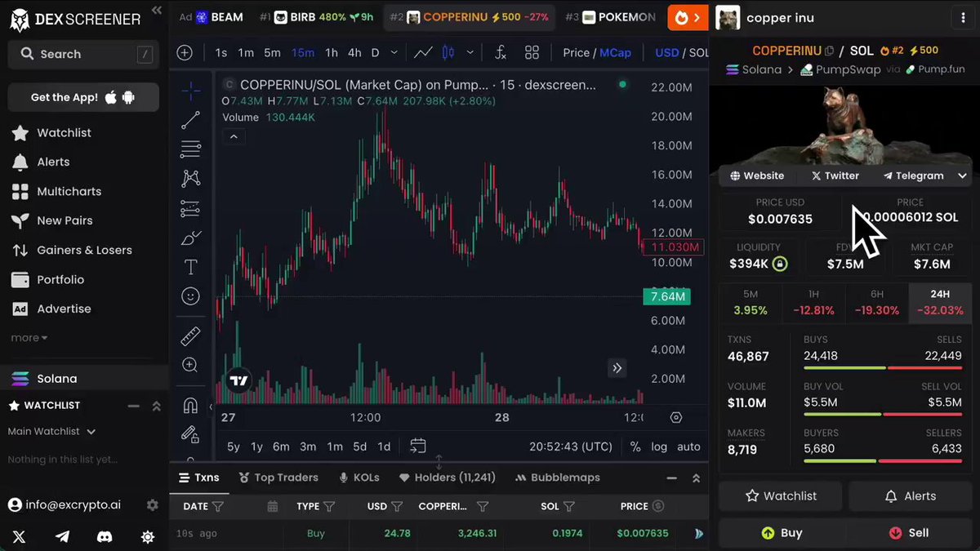This screenshot has width=980, height=551.
Task: Toggle the light/dark theme sun icon
Action: click(147, 536)
